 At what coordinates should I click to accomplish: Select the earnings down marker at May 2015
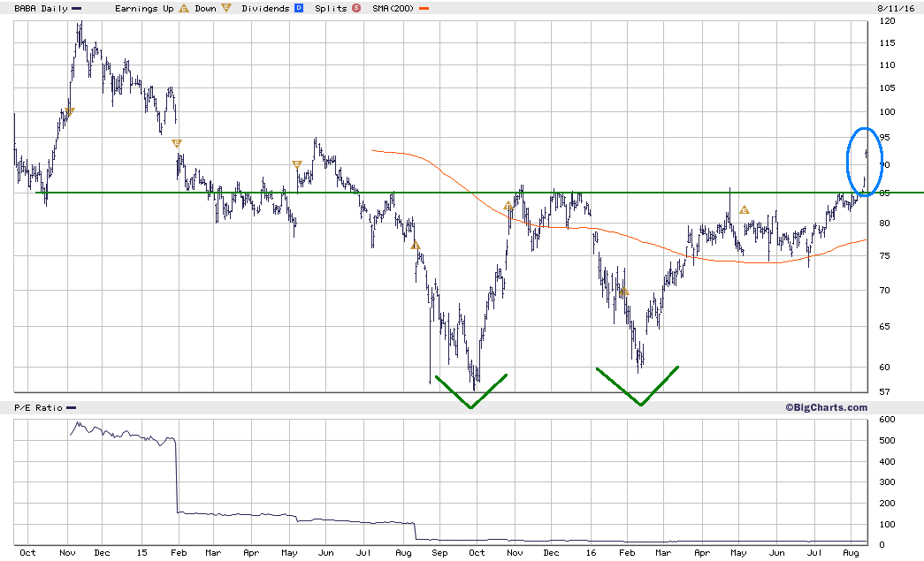pyautogui.click(x=297, y=164)
